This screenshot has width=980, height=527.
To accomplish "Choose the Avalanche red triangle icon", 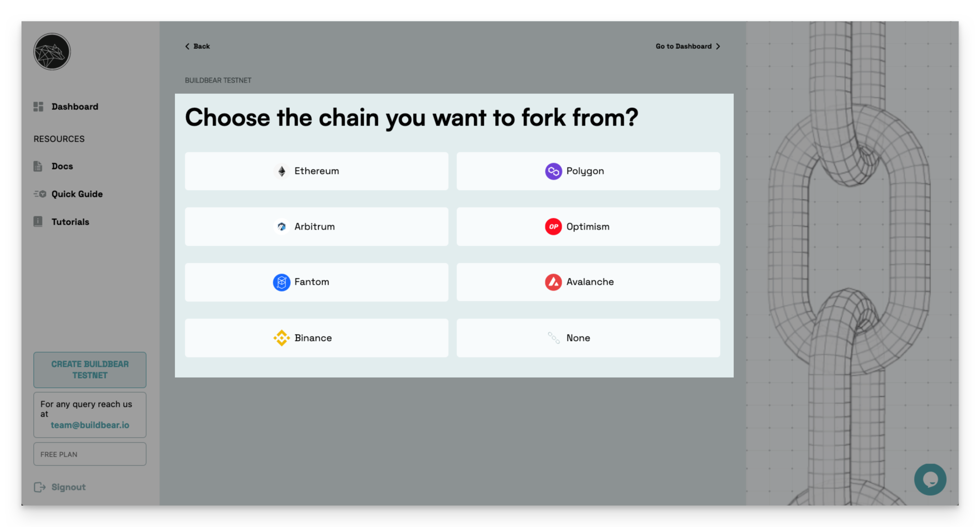I will tap(553, 282).
